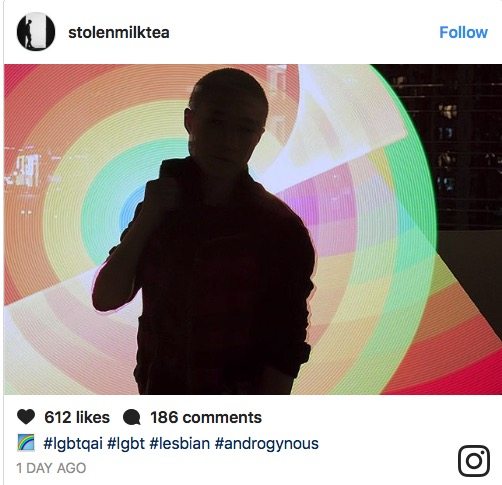Open the Instagram logo icon
Viewport: 502px width, 485px height.
[474, 461]
